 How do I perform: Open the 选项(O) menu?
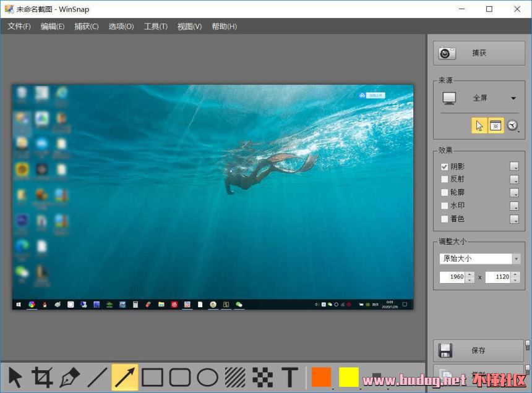click(x=121, y=27)
